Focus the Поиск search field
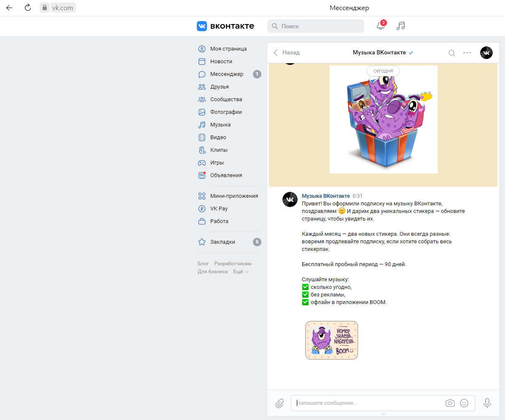 click(x=316, y=26)
